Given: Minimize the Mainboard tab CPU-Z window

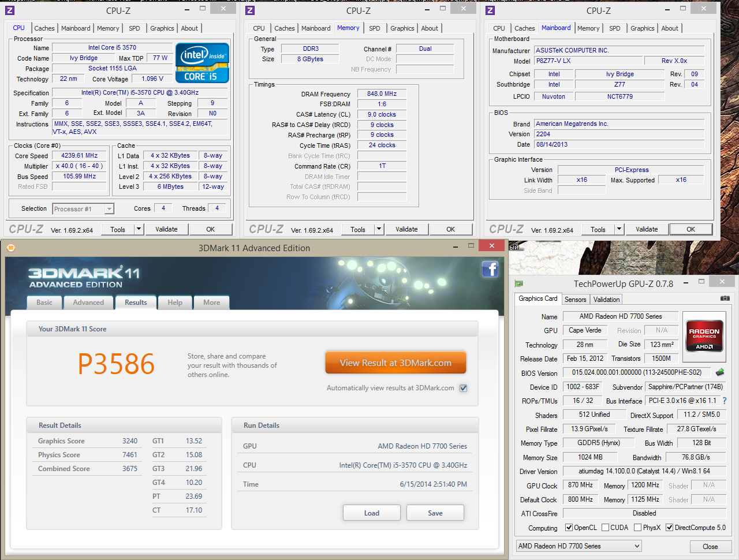Looking at the screenshot, I should [667, 9].
